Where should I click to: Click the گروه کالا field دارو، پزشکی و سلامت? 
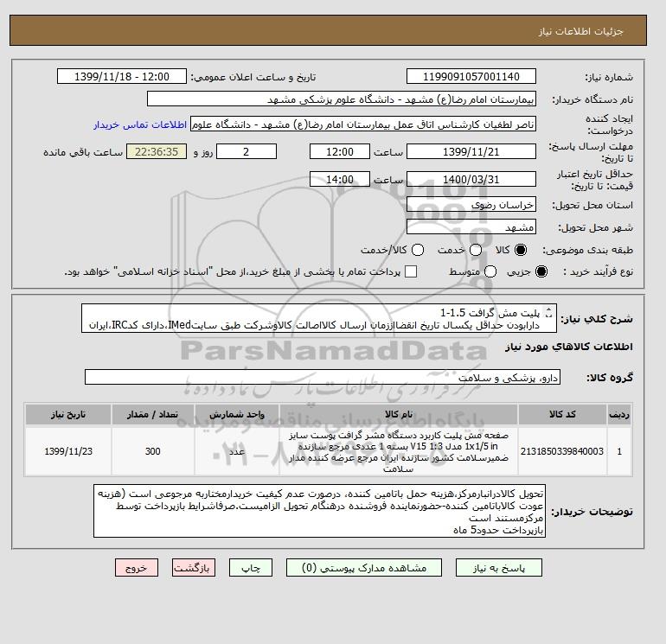click(323, 377)
